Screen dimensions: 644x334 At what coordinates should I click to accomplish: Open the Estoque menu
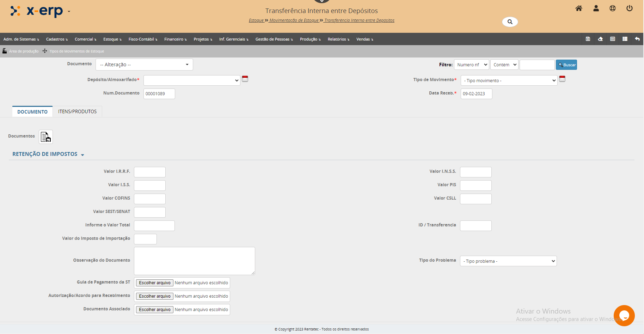click(112, 39)
